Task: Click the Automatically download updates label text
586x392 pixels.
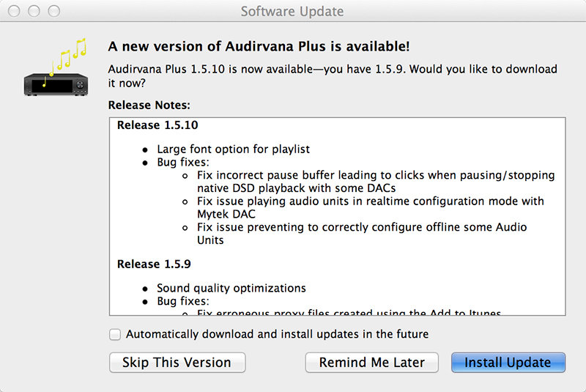Action: pos(277,334)
